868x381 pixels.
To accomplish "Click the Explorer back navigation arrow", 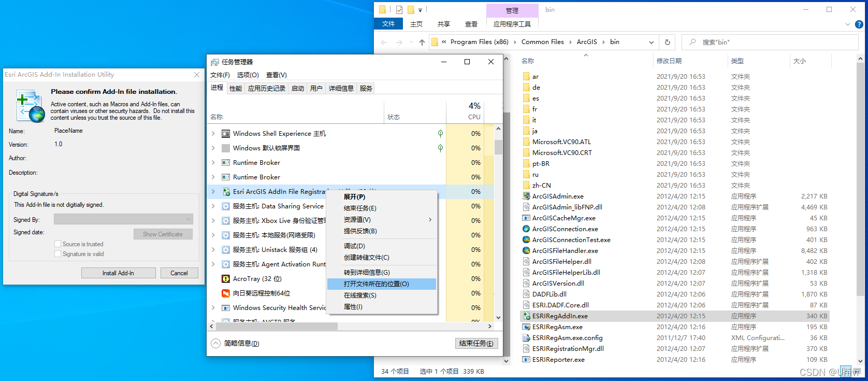I will (x=384, y=42).
